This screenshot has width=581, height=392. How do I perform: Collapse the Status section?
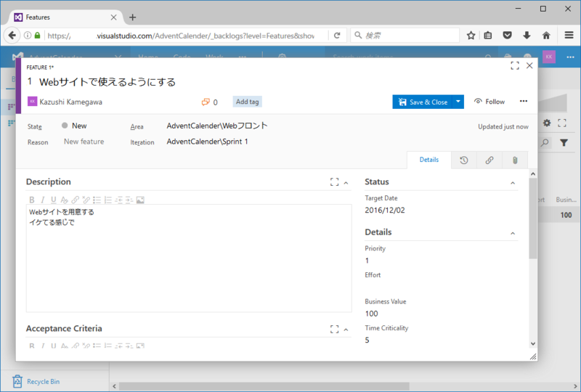(x=513, y=183)
